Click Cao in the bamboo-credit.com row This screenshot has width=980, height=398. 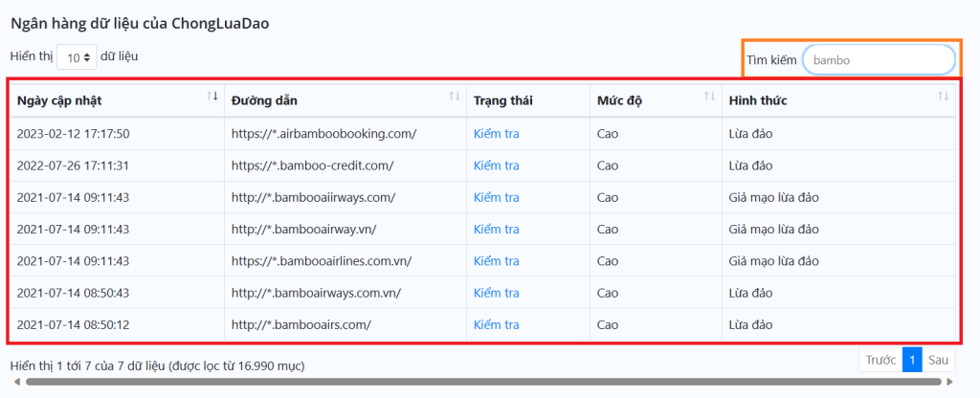point(608,166)
